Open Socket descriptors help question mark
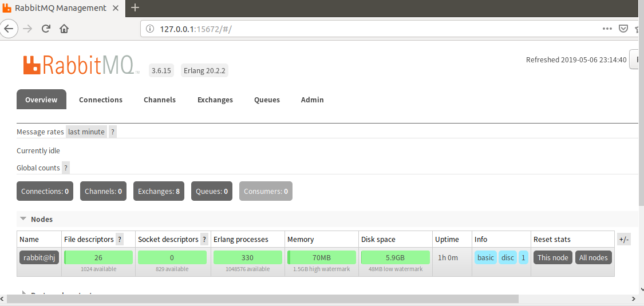Viewport: 644px width, 306px height. (x=204, y=240)
